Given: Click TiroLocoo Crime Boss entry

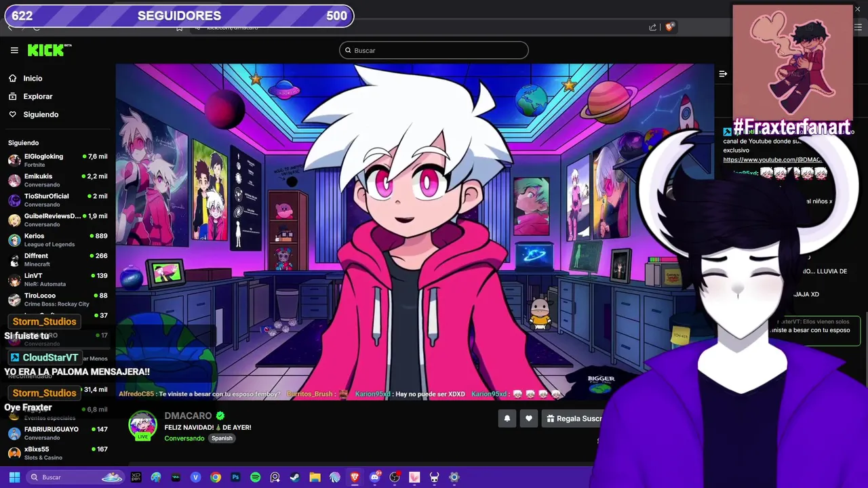Looking at the screenshot, I should pyautogui.click(x=58, y=300).
